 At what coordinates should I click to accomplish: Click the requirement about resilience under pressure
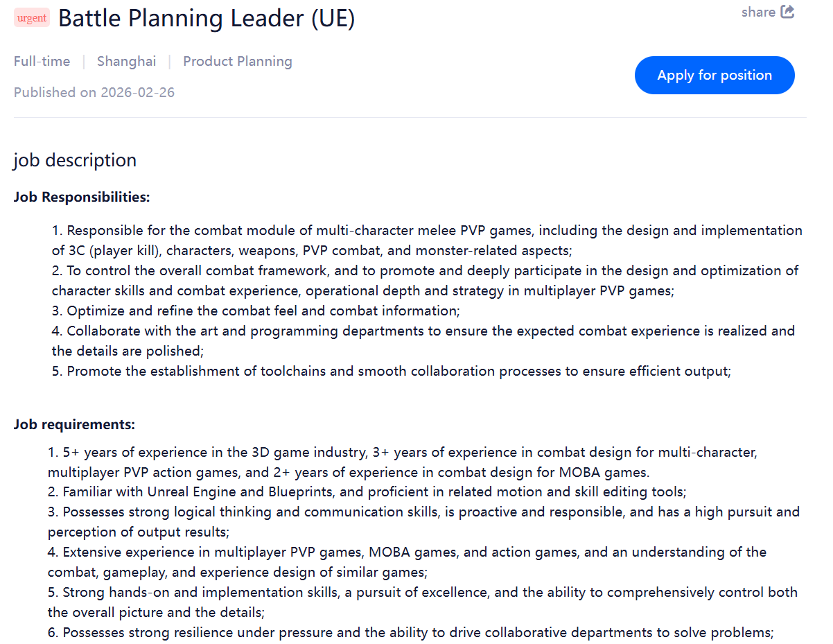click(x=410, y=632)
